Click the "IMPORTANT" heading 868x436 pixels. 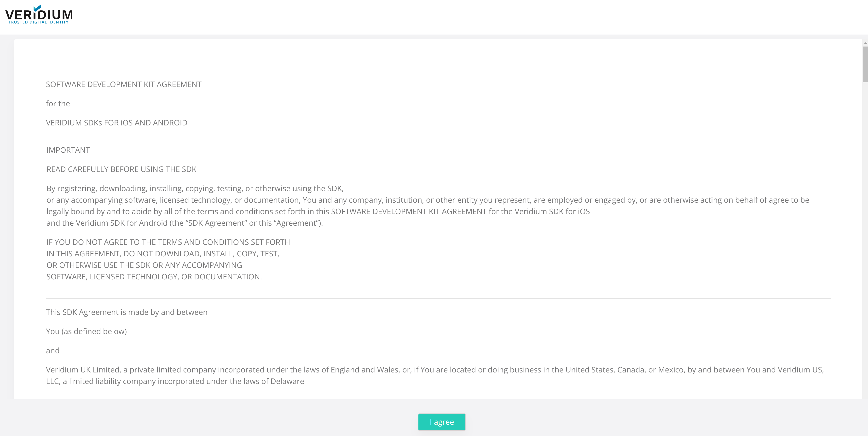click(x=68, y=150)
